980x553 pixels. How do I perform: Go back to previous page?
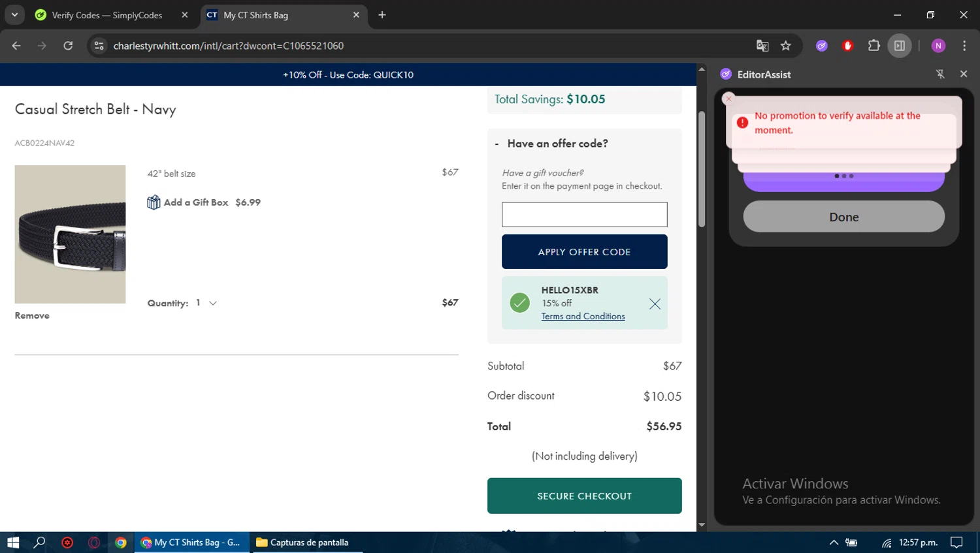point(16,46)
